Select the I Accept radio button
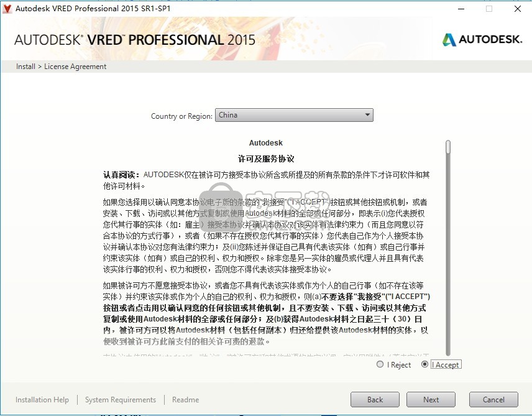 [x=425, y=364]
